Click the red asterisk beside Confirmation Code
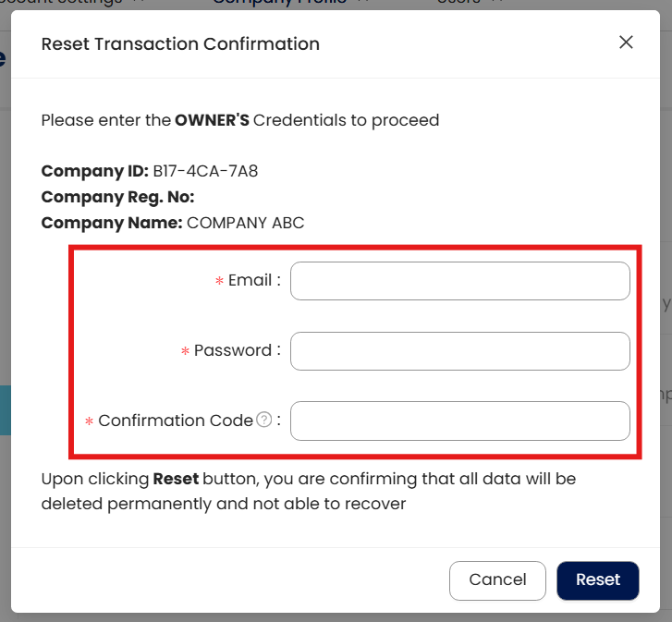The height and width of the screenshot is (622, 672). coord(90,422)
